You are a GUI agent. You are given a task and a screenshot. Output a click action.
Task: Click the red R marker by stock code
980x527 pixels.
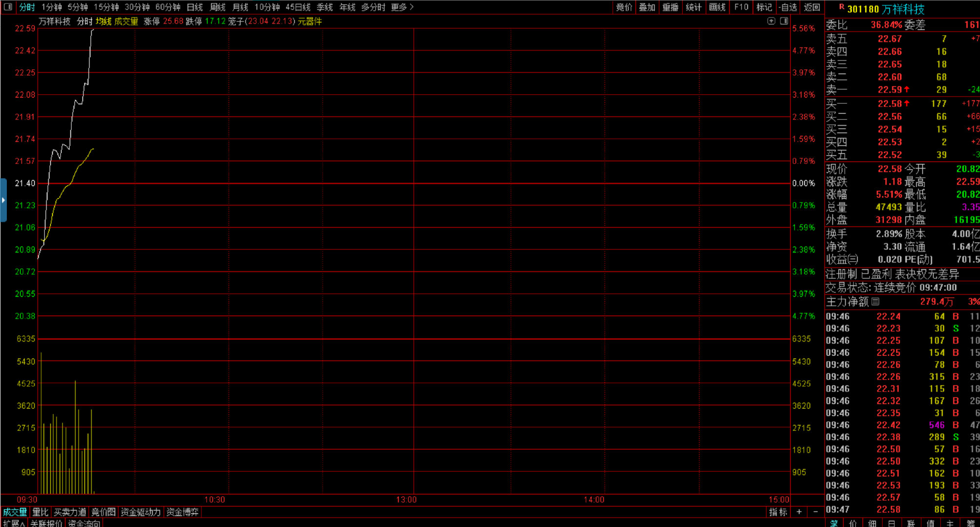click(x=841, y=7)
